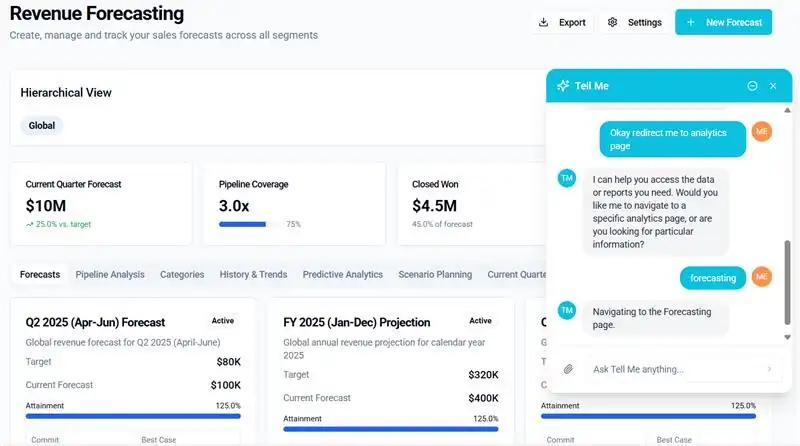Select the Global hierarchy chip
This screenshot has height=446, width=800.
point(42,126)
